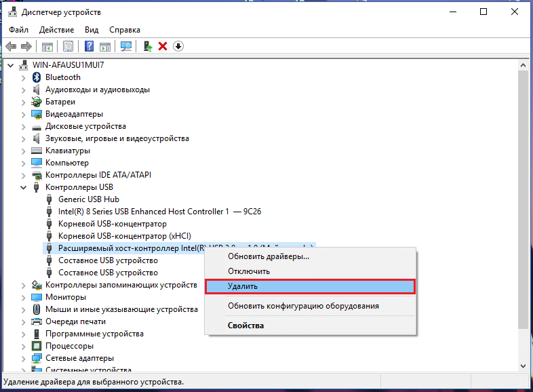Click the Компьютер monitor icon
Screen dimensions: 533x392
37,163
